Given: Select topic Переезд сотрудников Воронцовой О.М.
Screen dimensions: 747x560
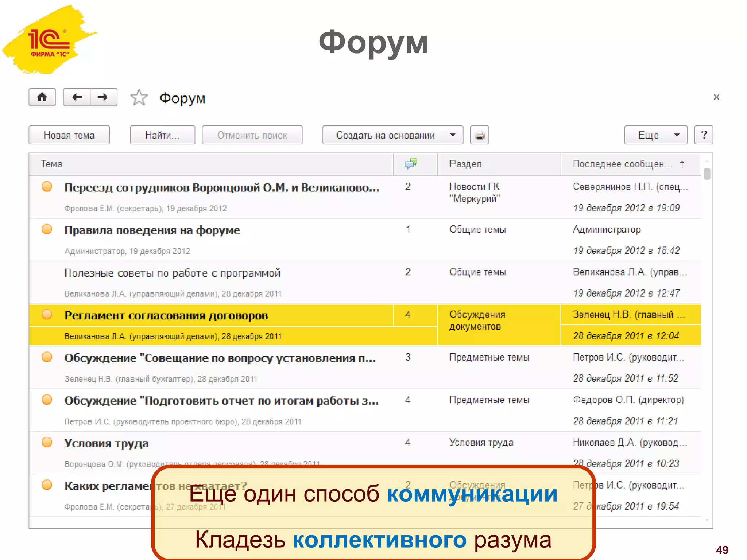Looking at the screenshot, I should coord(222,187).
